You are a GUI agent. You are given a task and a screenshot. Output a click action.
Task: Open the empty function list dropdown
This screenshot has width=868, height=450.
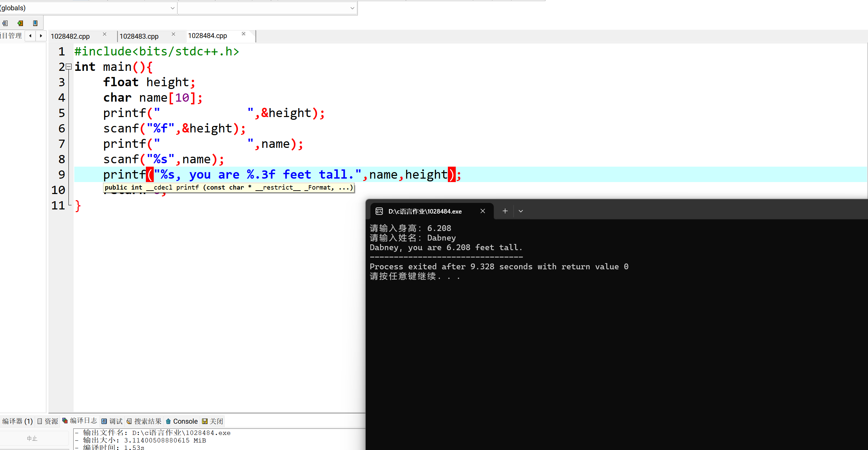(352, 8)
